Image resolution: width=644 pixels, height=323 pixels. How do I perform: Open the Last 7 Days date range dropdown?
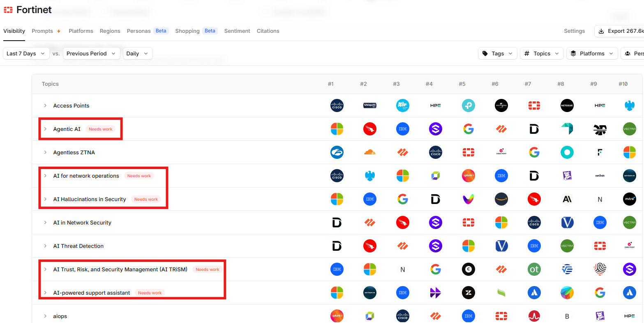pyautogui.click(x=26, y=53)
